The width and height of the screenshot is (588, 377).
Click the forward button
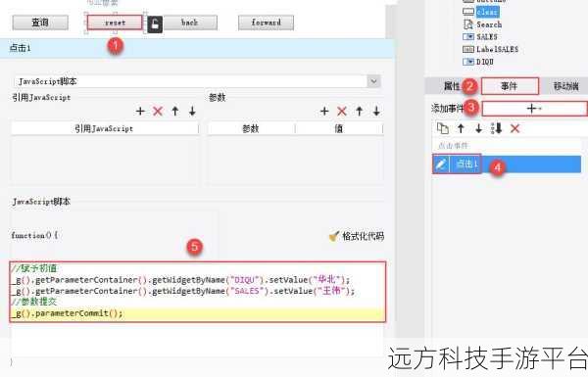pos(266,23)
